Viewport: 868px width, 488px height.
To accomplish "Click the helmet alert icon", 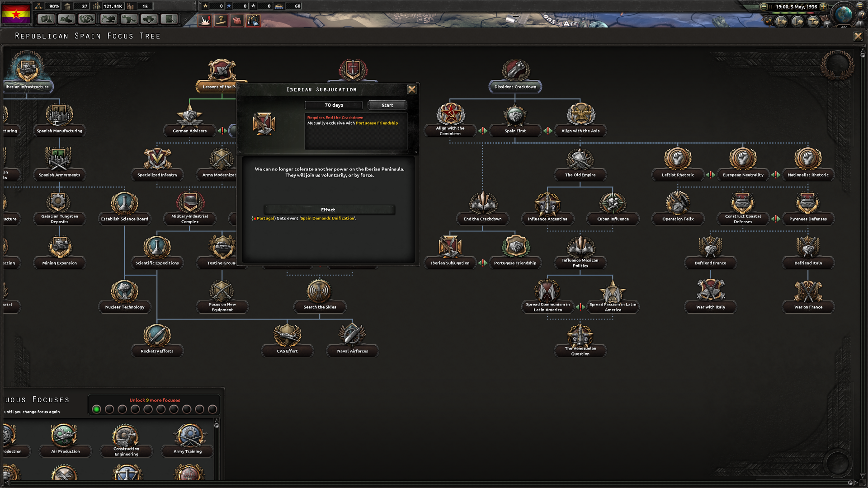I will [253, 21].
